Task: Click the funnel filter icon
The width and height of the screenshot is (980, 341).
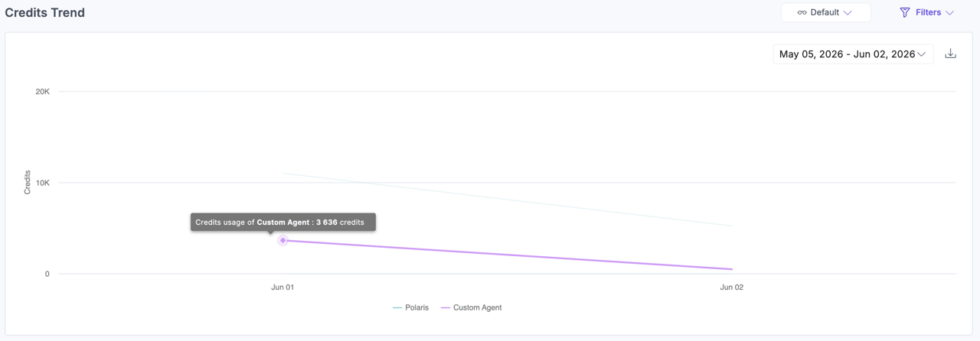Action: [x=905, y=12]
